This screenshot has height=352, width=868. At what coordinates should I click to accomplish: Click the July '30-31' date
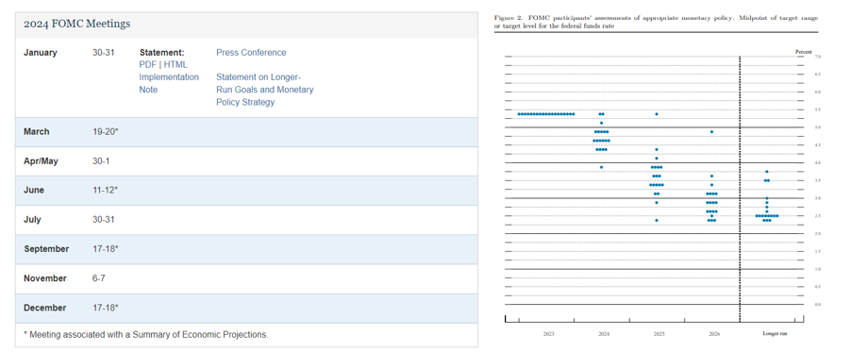(x=104, y=219)
